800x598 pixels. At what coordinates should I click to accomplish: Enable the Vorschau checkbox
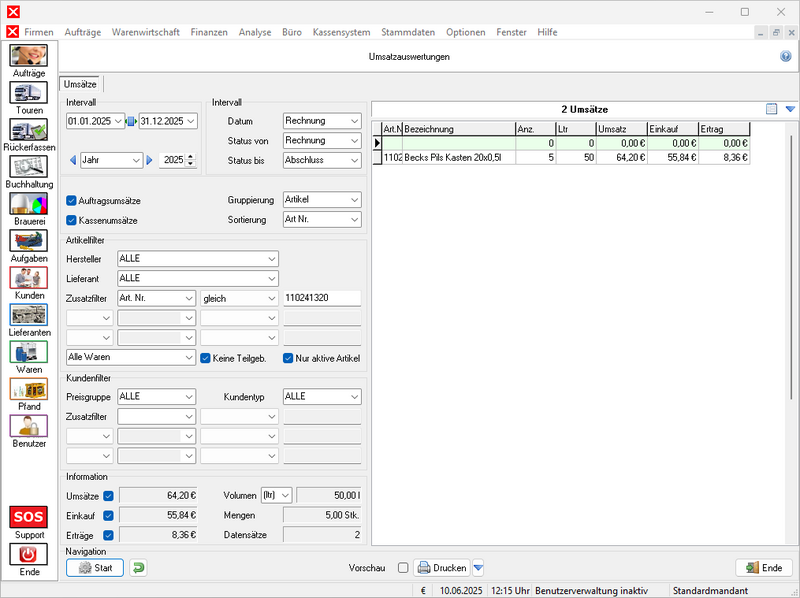(x=403, y=568)
